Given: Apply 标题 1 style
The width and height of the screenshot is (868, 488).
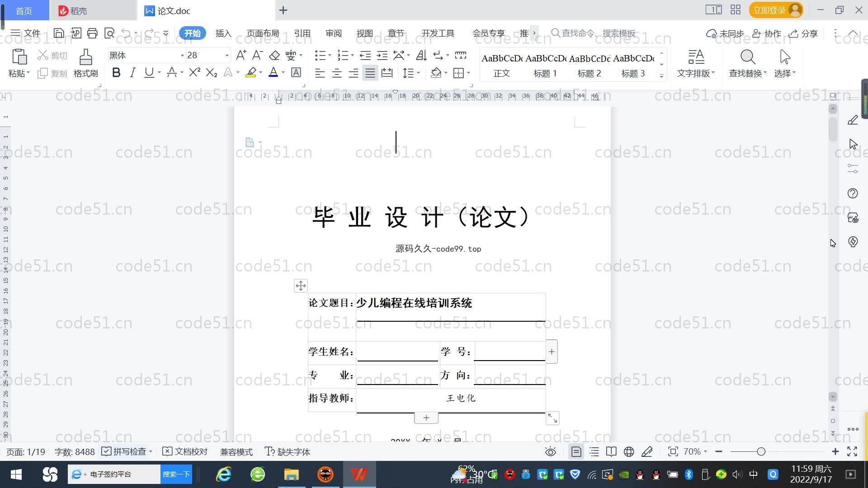Looking at the screenshot, I should (x=546, y=65).
